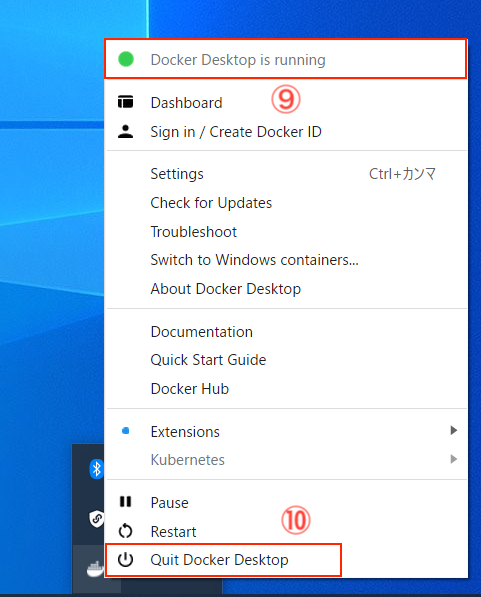Restart Docker Desktop
Image resolution: width=481 pixels, height=597 pixels.
point(286,532)
